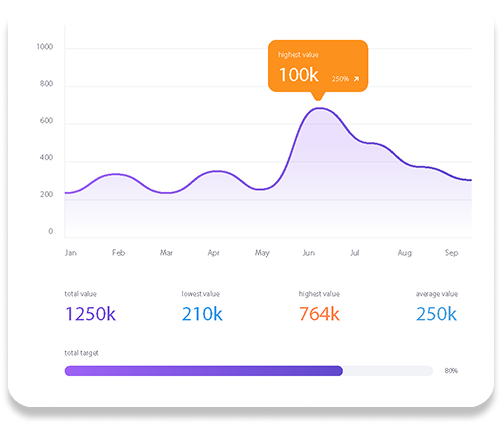502x425 pixels.
Task: Click the 250% growth label
Action: pos(340,79)
